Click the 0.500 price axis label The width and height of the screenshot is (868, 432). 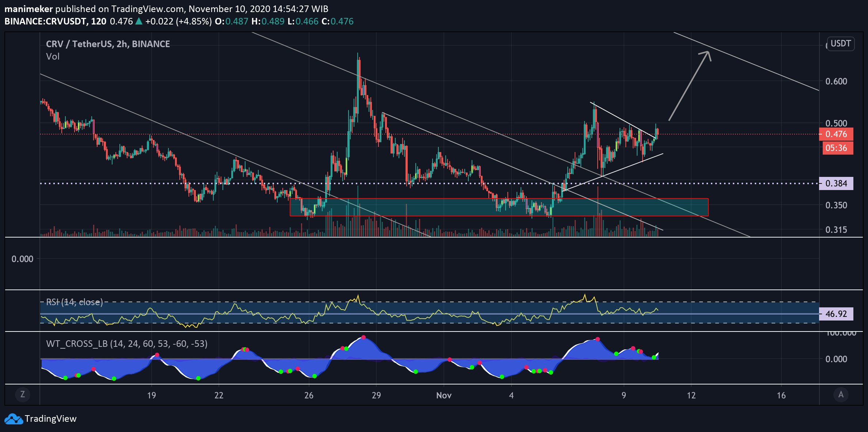click(x=836, y=123)
